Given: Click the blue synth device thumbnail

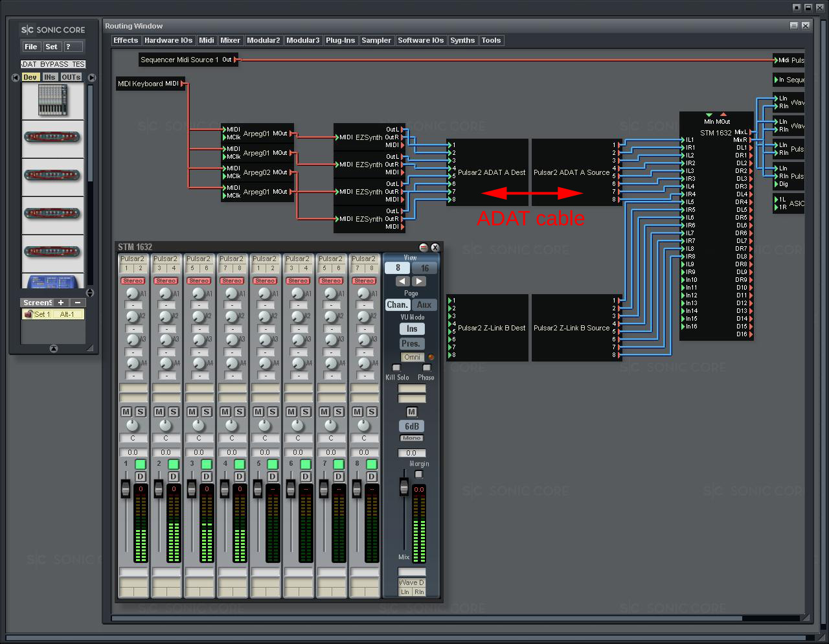Looking at the screenshot, I should pyautogui.click(x=52, y=282).
